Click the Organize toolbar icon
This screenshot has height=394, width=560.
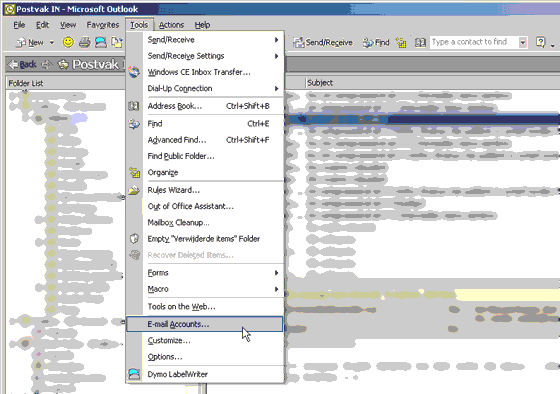coord(401,43)
